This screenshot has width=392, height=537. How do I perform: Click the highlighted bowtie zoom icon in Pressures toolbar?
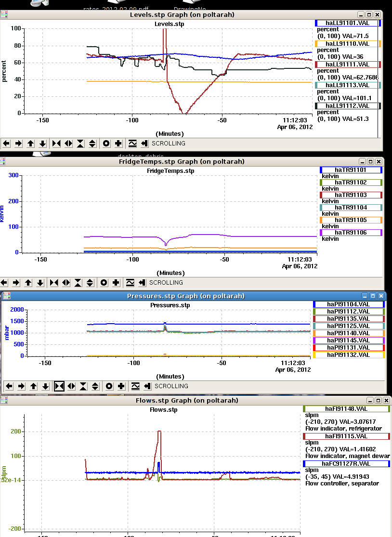tap(59, 386)
